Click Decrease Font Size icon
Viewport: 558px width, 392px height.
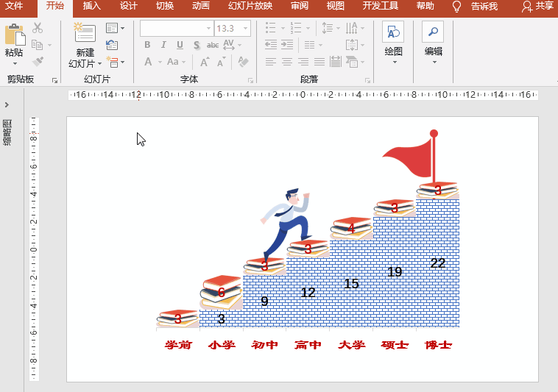[x=221, y=63]
